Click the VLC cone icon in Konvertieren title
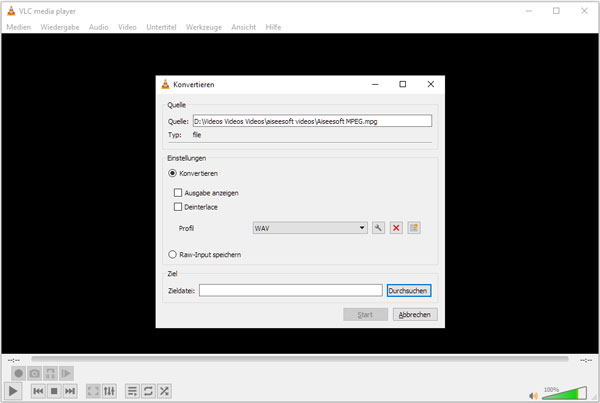The height and width of the screenshot is (403, 600). (x=165, y=84)
